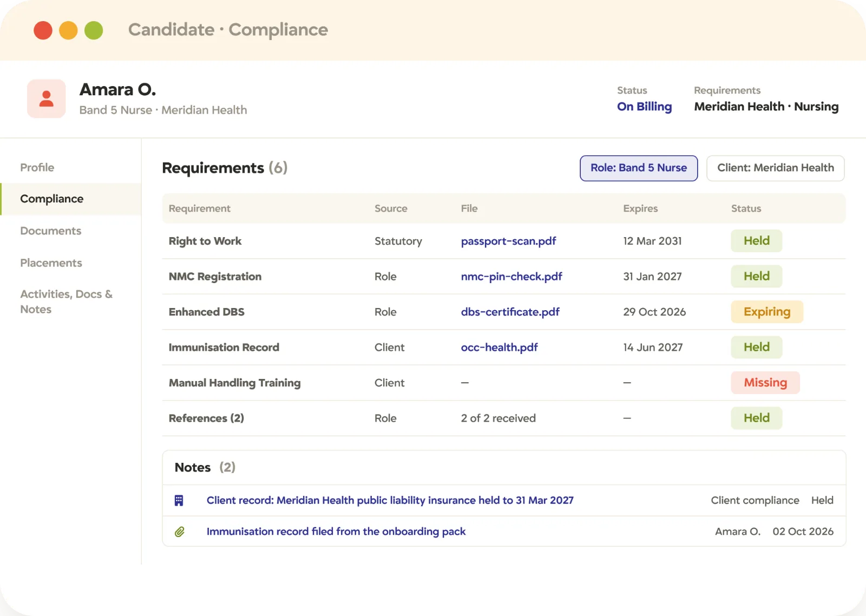Viewport: 866px width, 616px height.
Task: Open the occ-health.pdf file
Action: (499, 347)
